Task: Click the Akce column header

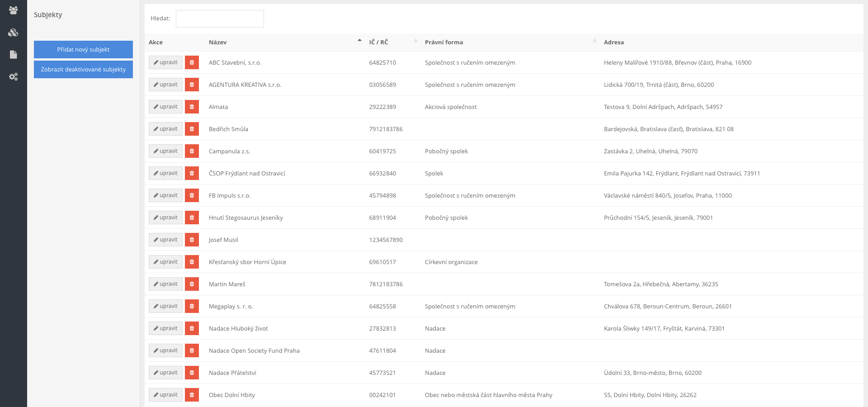Action: [156, 42]
